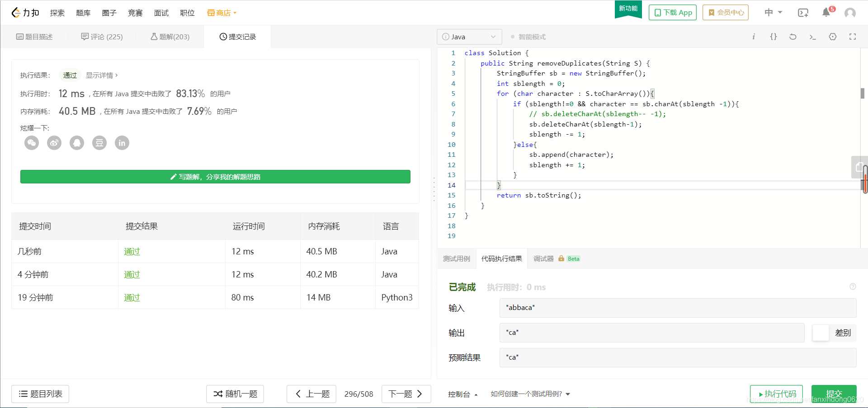This screenshot has width=868, height=408.
Task: Open the Java language dropdown
Action: point(469,37)
